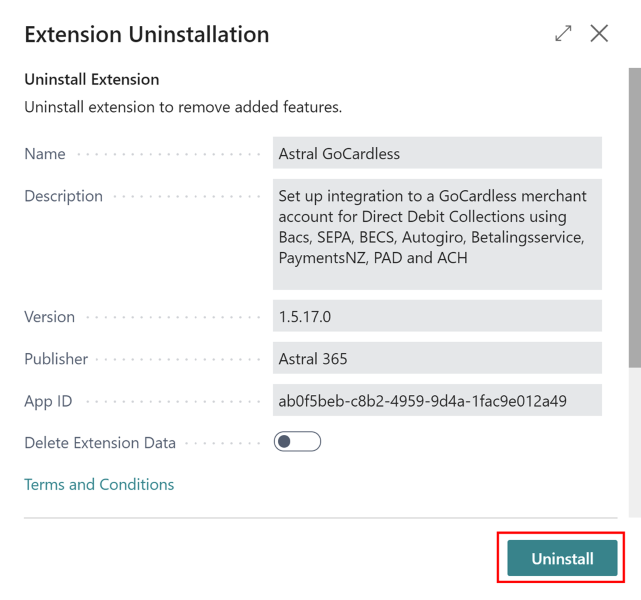
Task: Click the Publisher field label
Action: click(56, 359)
